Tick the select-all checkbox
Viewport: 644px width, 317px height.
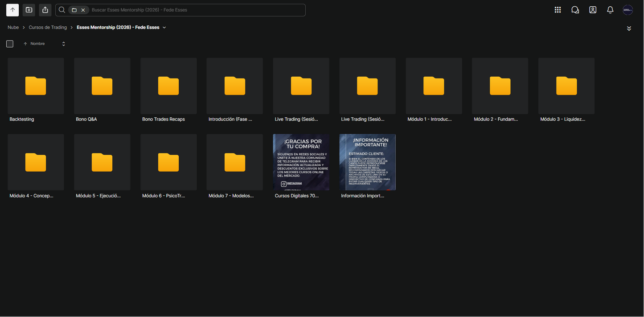click(10, 44)
